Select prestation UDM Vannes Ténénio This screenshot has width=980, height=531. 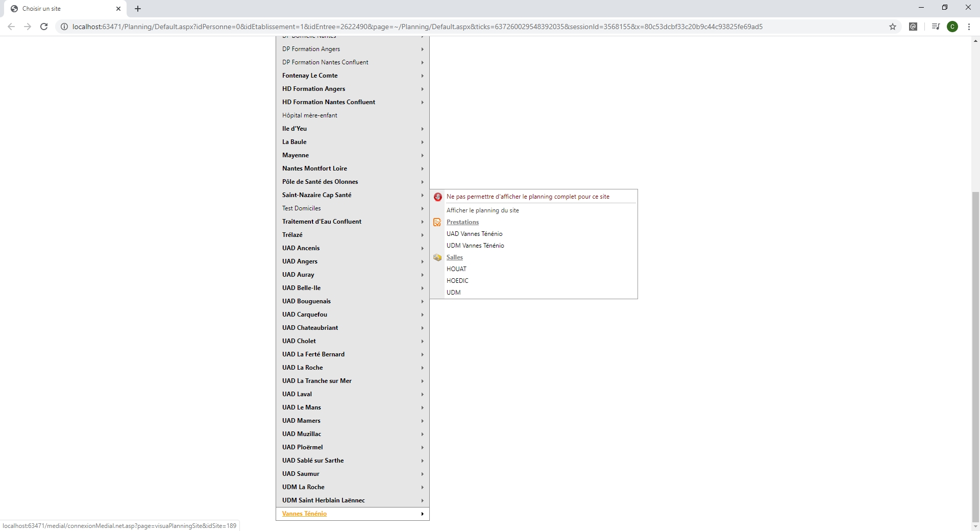[x=475, y=246]
